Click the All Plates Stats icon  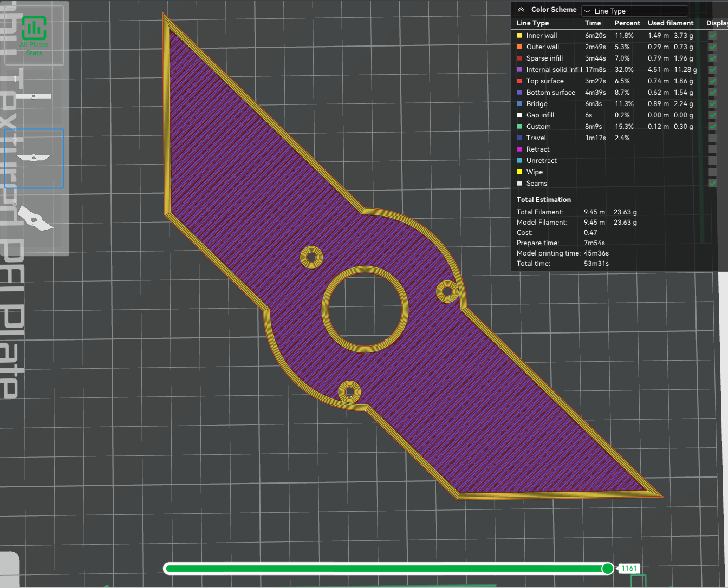pyautogui.click(x=34, y=28)
